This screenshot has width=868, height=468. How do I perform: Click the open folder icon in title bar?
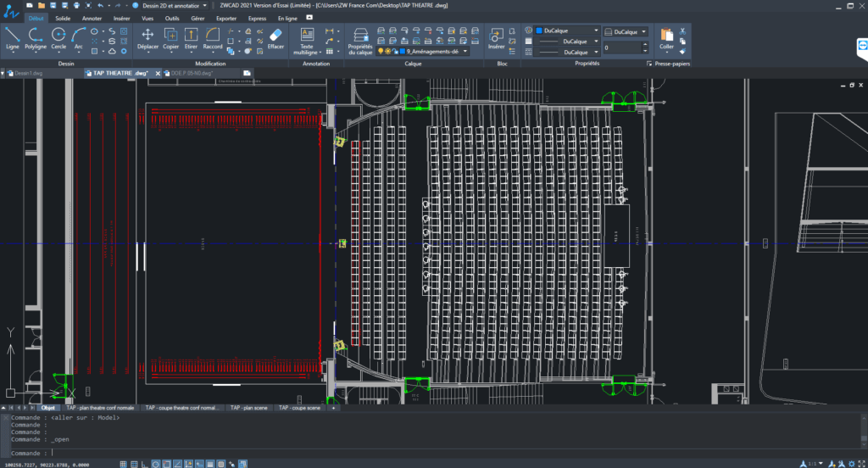point(42,6)
